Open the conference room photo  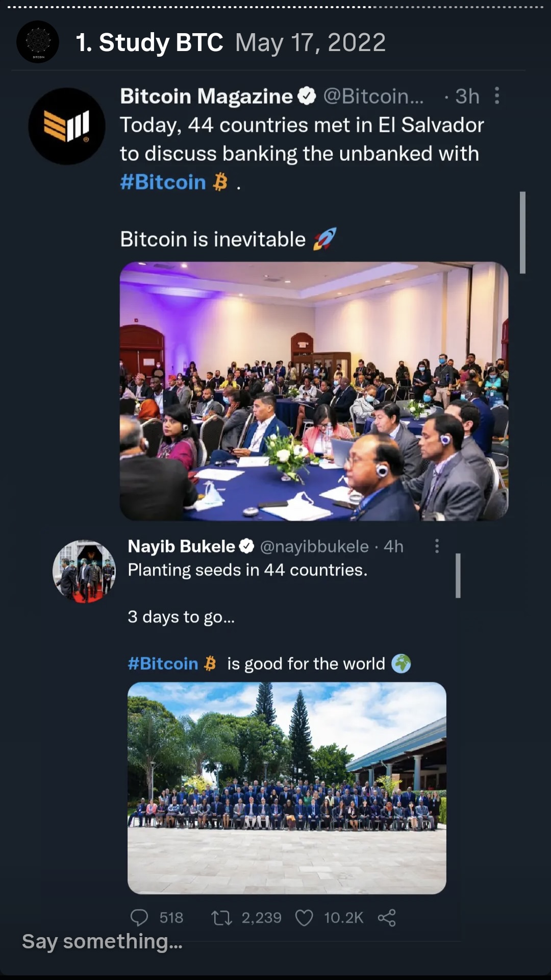point(314,391)
